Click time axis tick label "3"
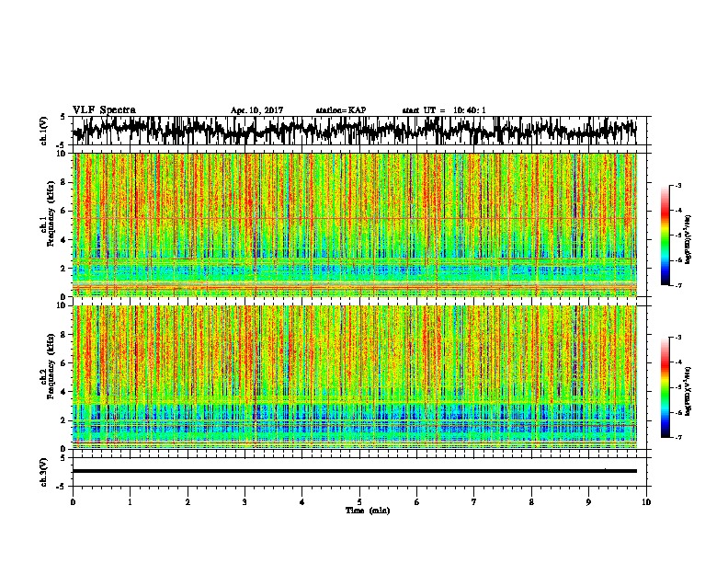The width and height of the screenshot is (728, 563). click(245, 502)
